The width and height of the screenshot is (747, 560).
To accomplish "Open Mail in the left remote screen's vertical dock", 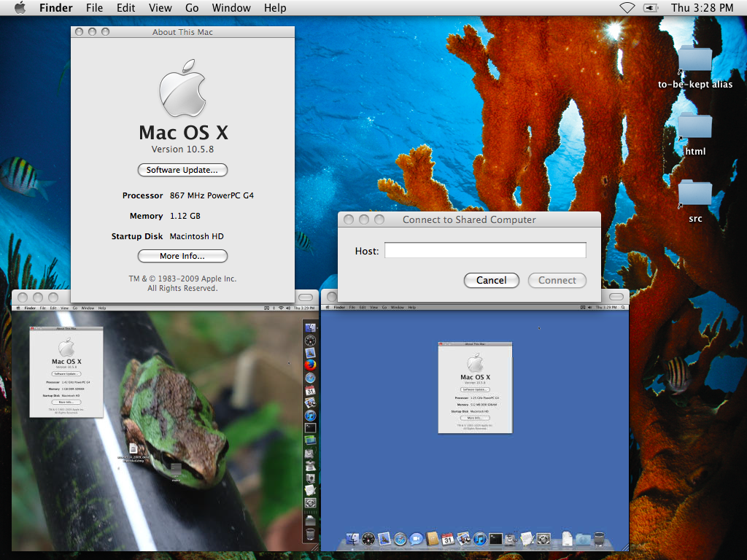I will pos(310,353).
